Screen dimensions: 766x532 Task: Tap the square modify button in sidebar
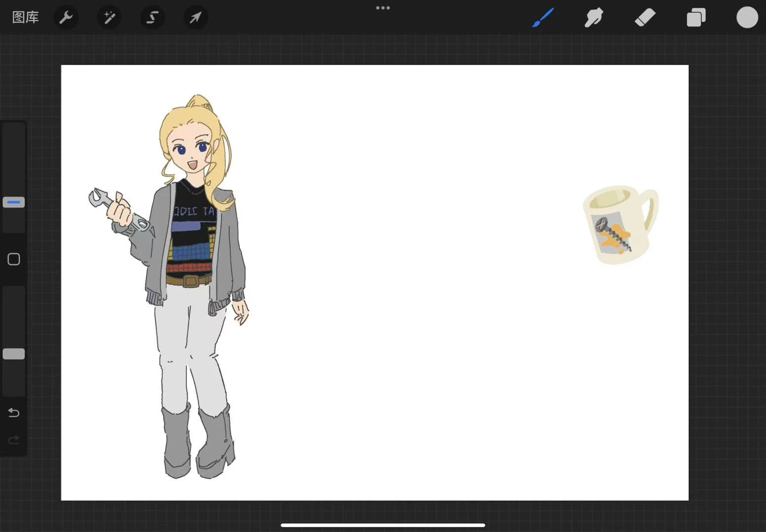[14, 259]
